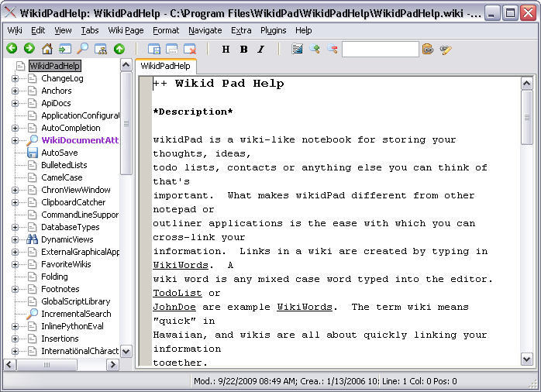The height and width of the screenshot is (392, 541).
Task: Click the green up arrow icon
Action: (x=119, y=49)
